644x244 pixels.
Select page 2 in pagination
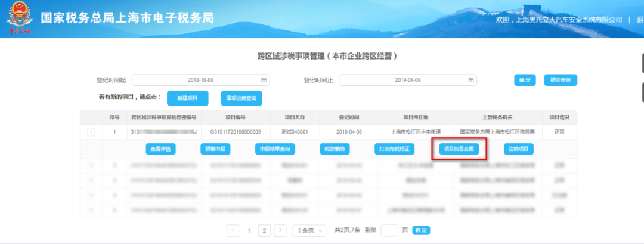point(265,230)
